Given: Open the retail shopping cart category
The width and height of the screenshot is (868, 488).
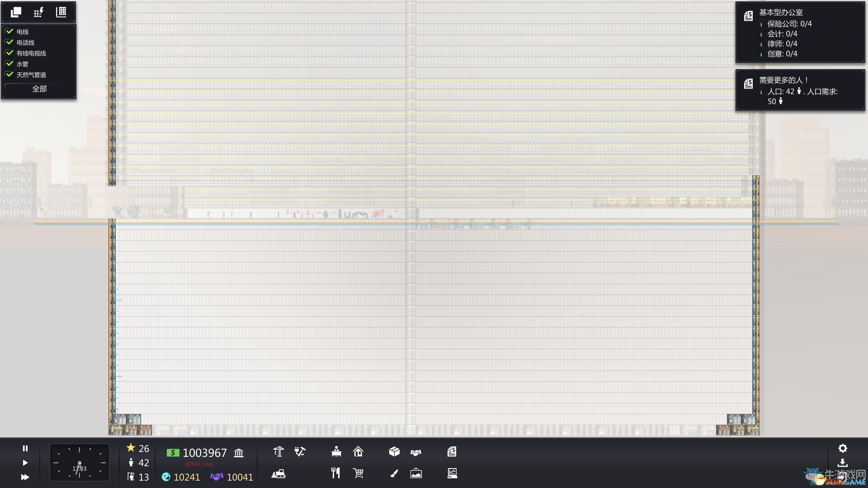Looking at the screenshot, I should [x=358, y=473].
